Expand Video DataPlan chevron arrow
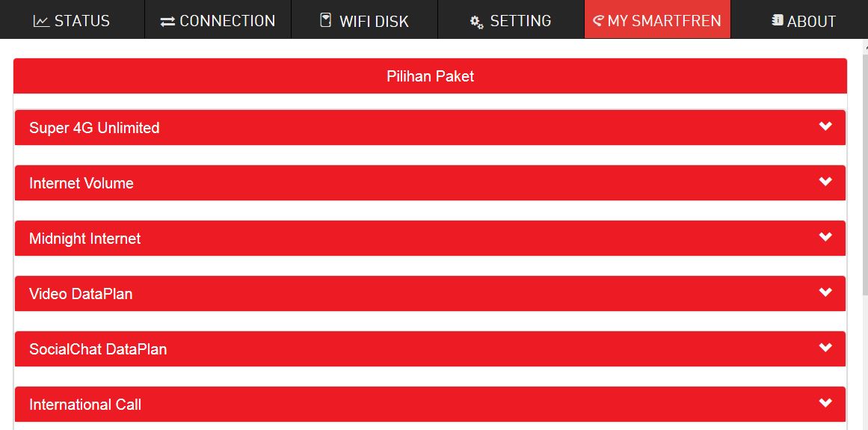Screen dimensions: 868x430 click(825, 292)
